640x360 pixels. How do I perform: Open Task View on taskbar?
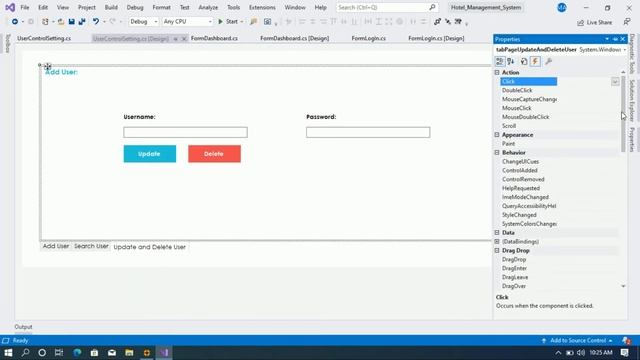click(59, 353)
